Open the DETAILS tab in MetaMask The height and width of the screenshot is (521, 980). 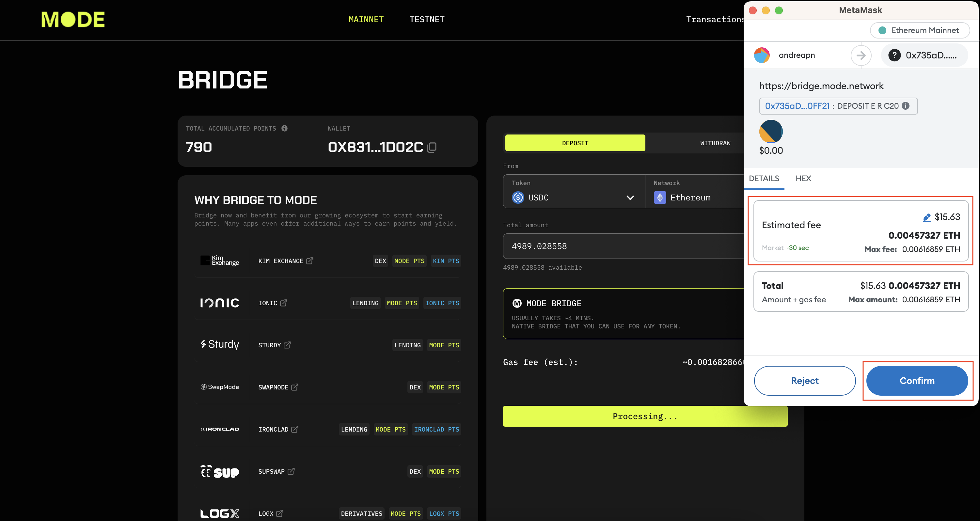click(764, 178)
